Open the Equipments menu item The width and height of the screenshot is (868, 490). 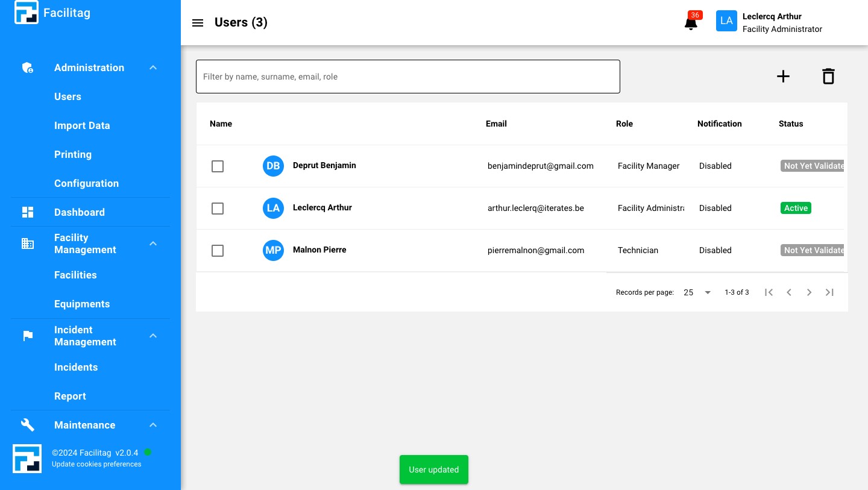(82, 304)
